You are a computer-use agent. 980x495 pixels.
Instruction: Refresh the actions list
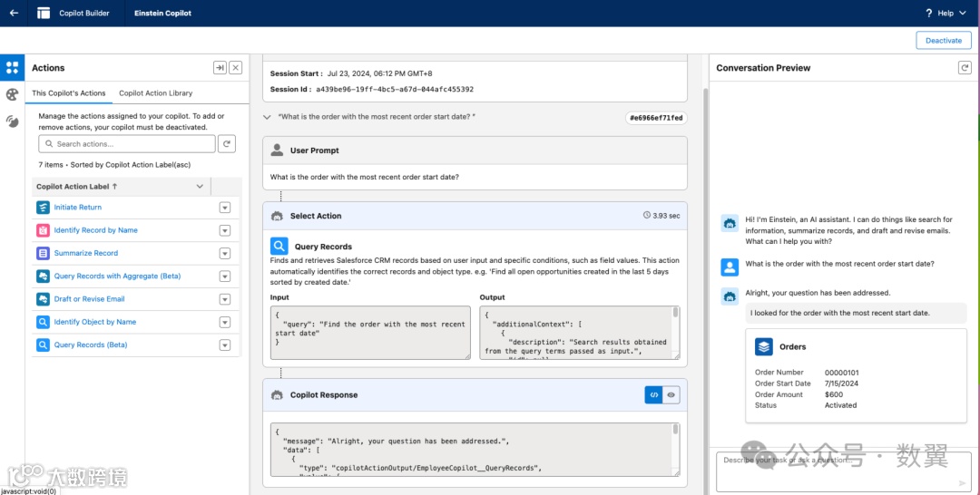[227, 143]
